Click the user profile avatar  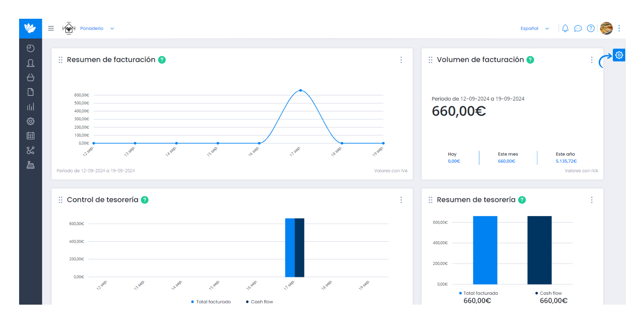pyautogui.click(x=606, y=28)
